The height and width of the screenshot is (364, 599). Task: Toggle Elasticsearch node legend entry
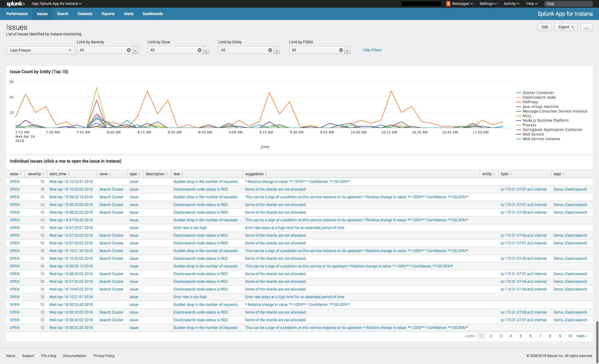tap(539, 97)
